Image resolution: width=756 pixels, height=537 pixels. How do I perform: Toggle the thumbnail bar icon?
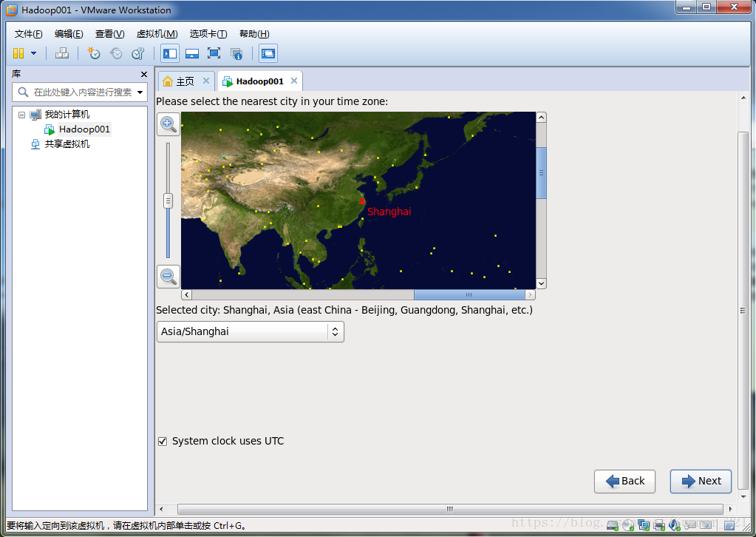click(192, 53)
